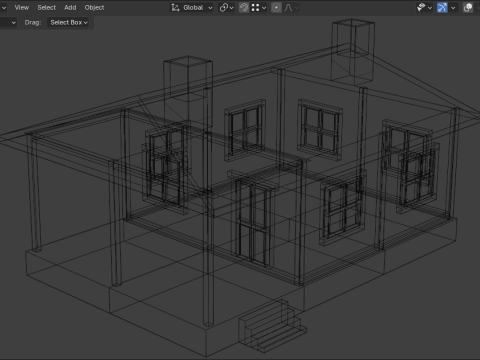Expand the visibility filter dropdown arrow
The width and height of the screenshot is (480, 360).
click(430, 8)
